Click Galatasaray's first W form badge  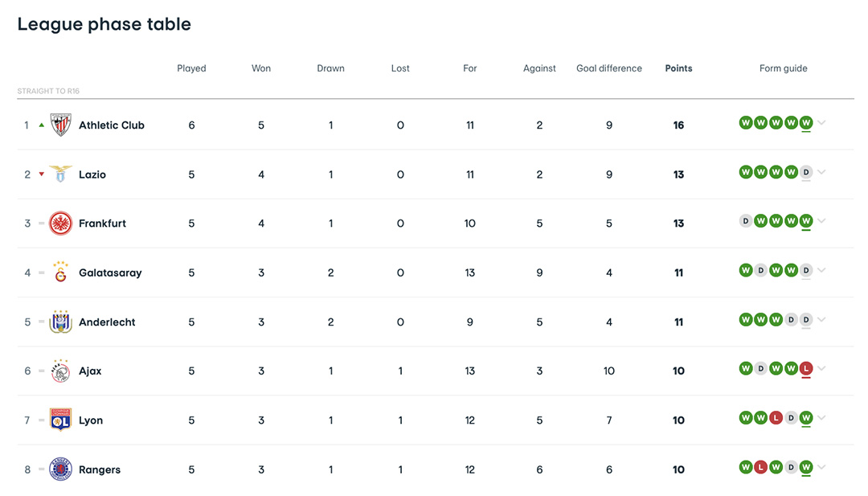pyautogui.click(x=746, y=270)
